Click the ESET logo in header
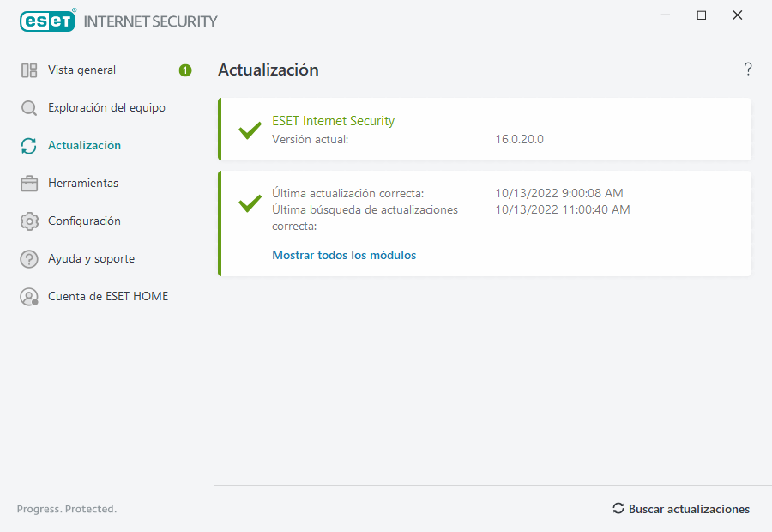 point(48,21)
